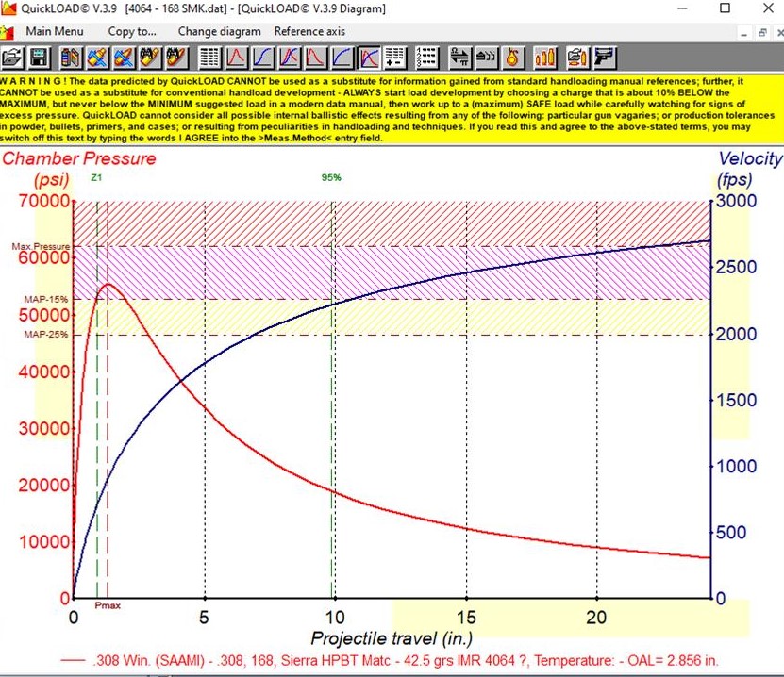Click the 'Pmax' label below the axis
Image resolution: width=784 pixels, height=677 pixels.
click(108, 605)
